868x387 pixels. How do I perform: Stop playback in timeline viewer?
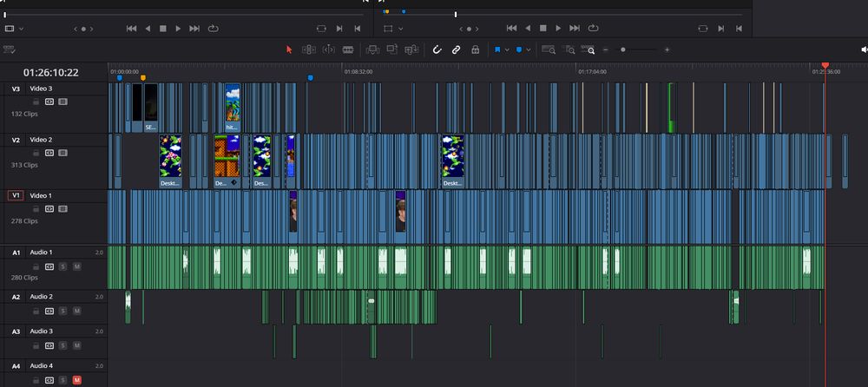point(543,29)
